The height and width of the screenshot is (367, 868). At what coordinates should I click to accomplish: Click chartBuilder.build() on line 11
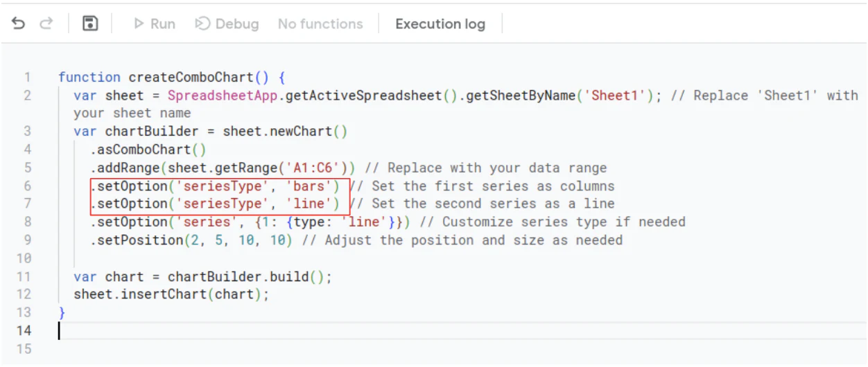(x=250, y=276)
